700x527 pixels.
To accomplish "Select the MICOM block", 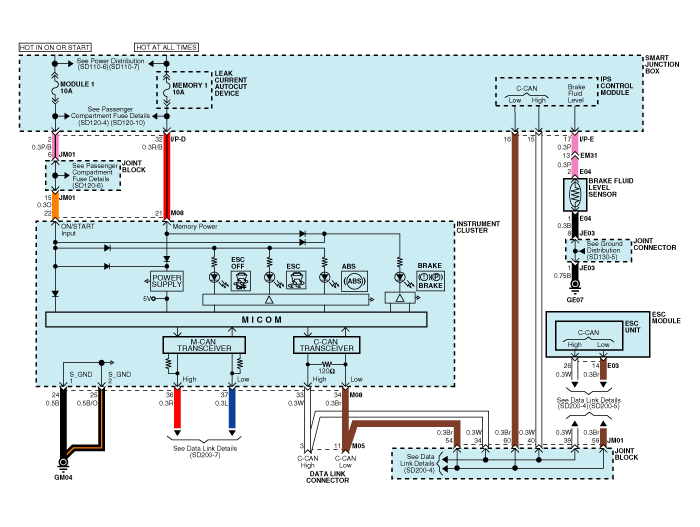I will [x=236, y=320].
